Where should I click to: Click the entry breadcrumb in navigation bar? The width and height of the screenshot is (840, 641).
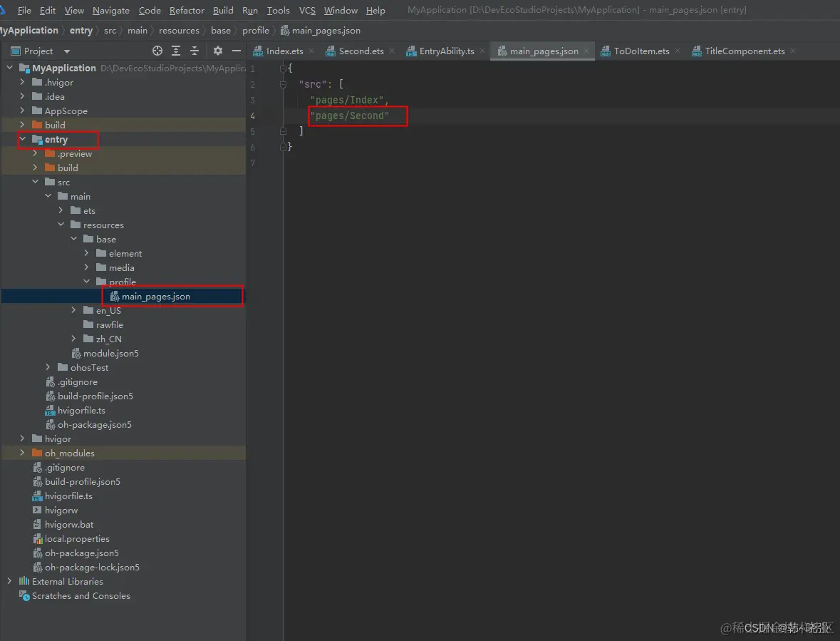(x=81, y=31)
